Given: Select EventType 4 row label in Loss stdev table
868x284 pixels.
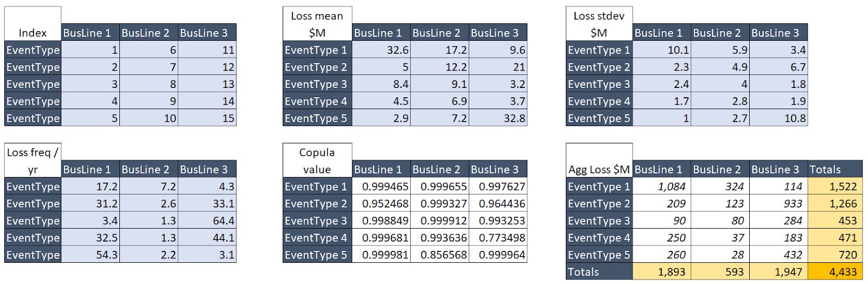Looking at the screenshot, I should tap(599, 101).
